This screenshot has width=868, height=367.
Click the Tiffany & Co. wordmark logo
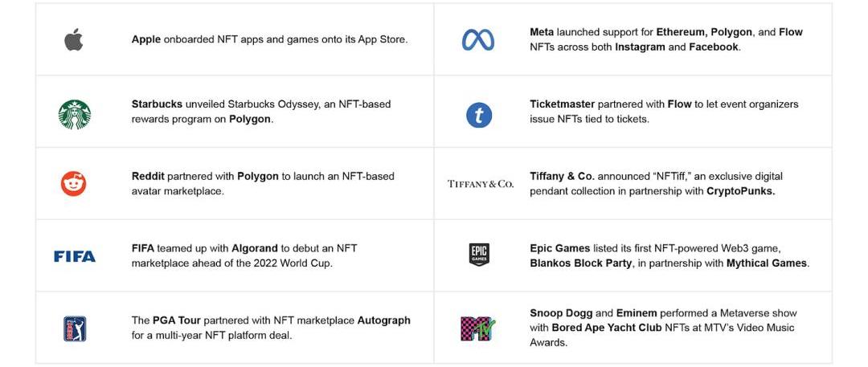coord(481,184)
